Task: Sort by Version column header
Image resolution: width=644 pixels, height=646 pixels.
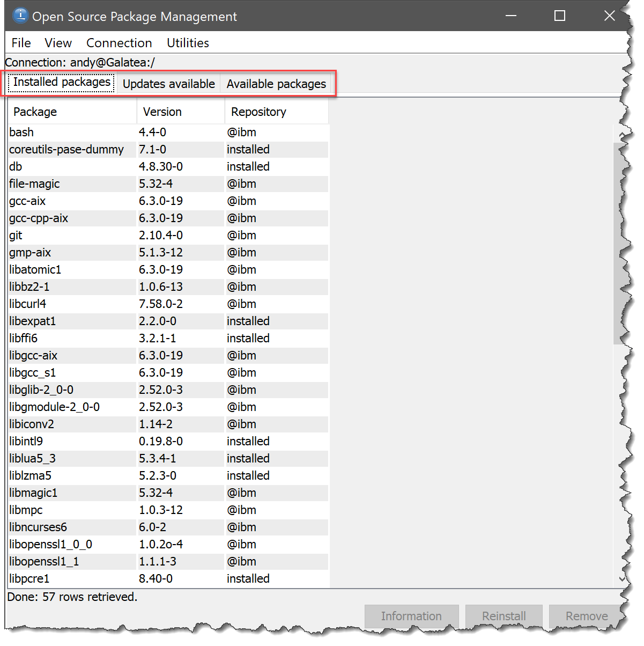Action: click(x=180, y=112)
